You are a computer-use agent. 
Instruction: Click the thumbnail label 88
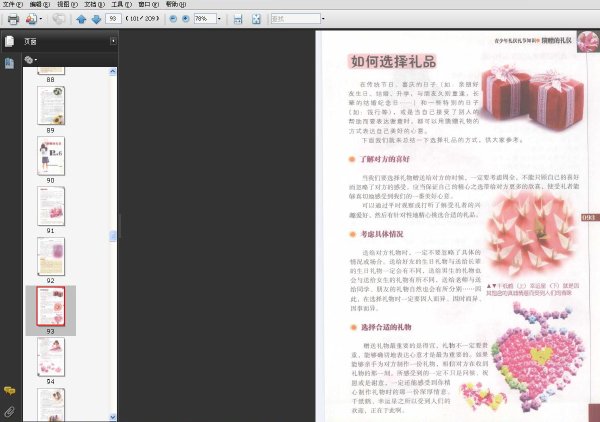[x=51, y=80]
